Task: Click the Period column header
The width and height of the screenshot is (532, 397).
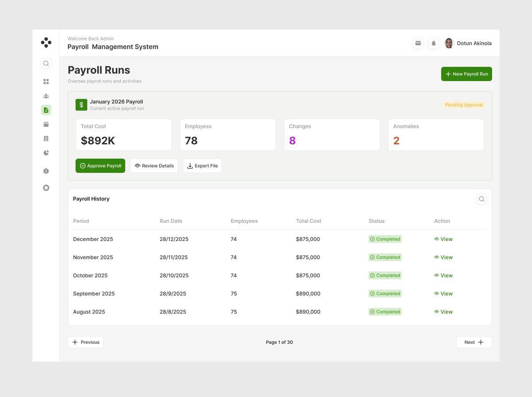Action: click(81, 221)
